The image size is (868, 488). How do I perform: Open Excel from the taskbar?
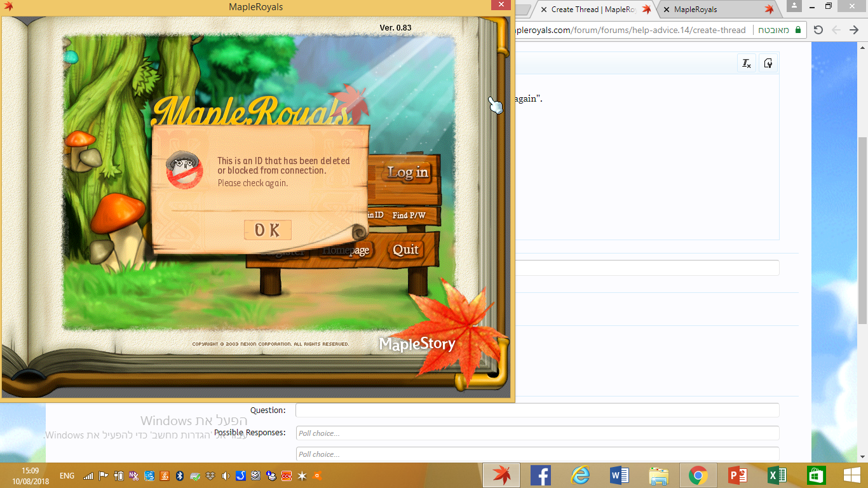[x=776, y=475]
